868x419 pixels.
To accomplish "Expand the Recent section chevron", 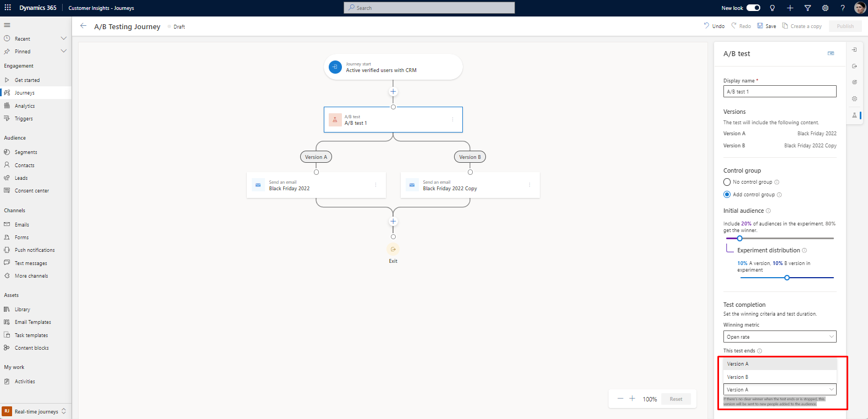I will pyautogui.click(x=64, y=38).
